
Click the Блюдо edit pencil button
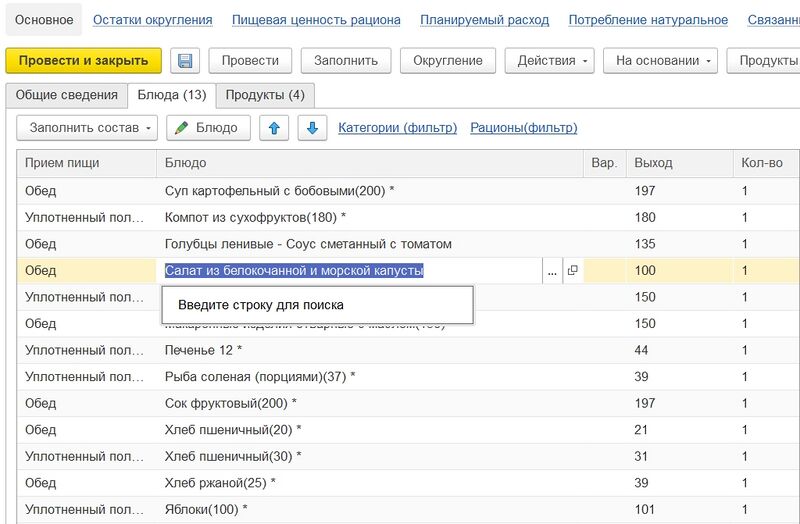tap(208, 128)
